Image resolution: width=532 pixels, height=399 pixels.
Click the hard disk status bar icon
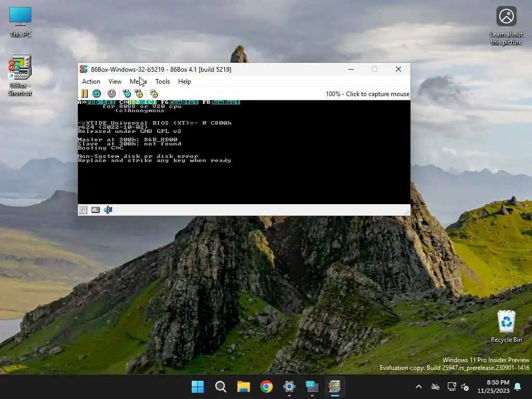coord(96,210)
